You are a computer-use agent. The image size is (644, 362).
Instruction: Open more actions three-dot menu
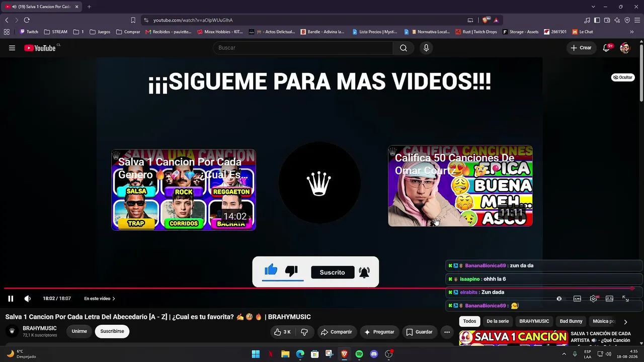(x=447, y=332)
